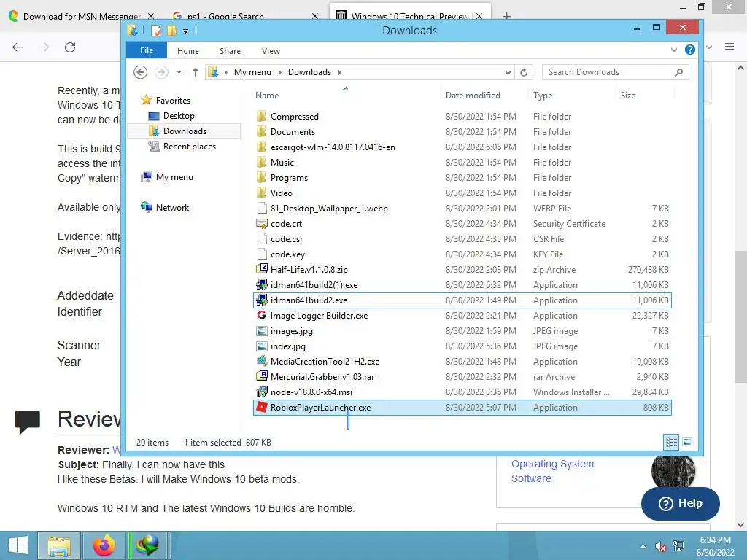Screen dimensions: 747x560
Task: Open File Explorer on the taskbar
Action: [x=59, y=545]
